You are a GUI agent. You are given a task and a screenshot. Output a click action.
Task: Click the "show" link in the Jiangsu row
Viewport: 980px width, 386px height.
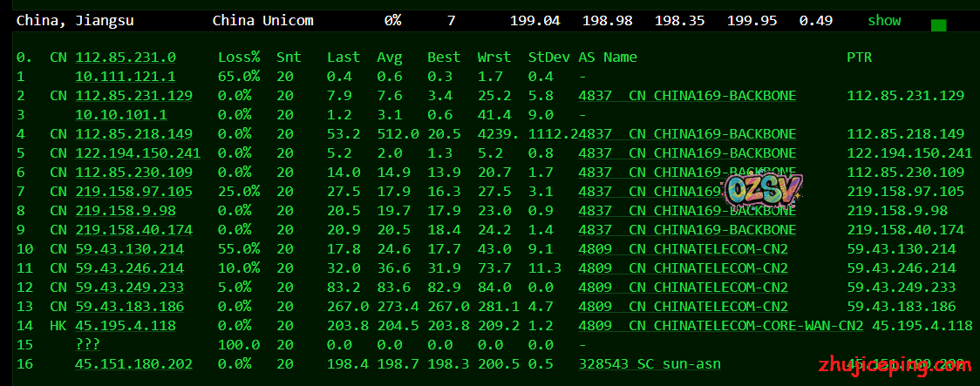[x=883, y=20]
